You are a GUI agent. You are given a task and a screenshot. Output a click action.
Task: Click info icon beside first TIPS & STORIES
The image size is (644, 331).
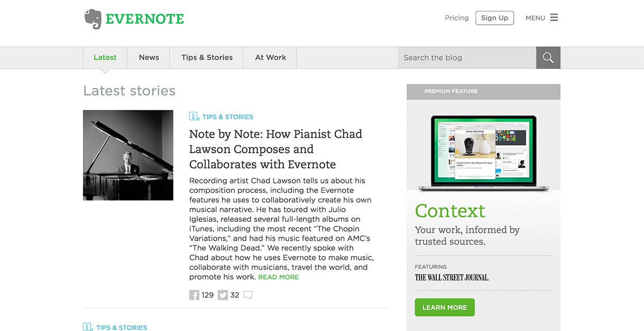tap(194, 117)
